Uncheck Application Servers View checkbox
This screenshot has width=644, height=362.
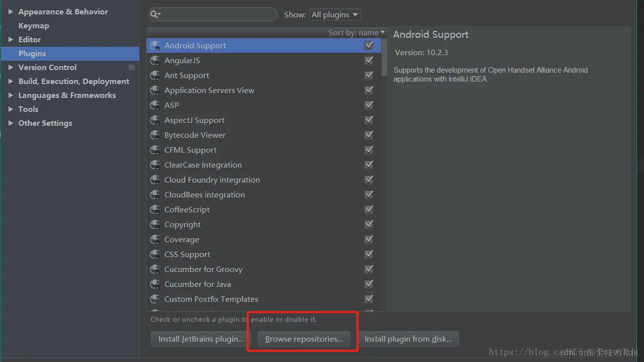tap(369, 90)
